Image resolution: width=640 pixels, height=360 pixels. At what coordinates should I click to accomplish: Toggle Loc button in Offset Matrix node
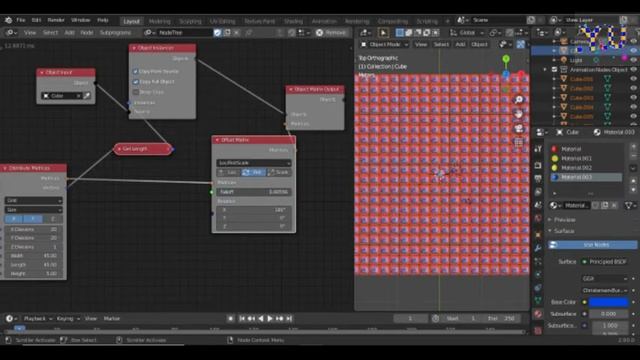[229, 173]
